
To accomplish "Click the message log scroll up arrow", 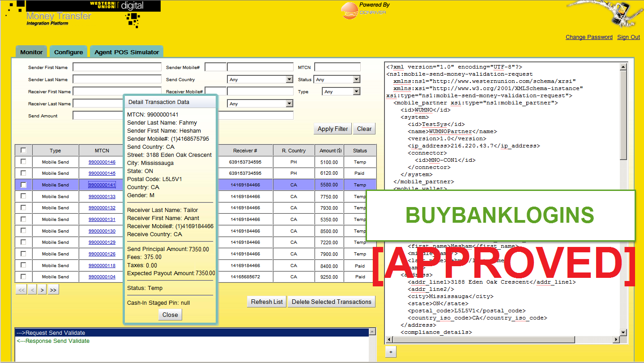I will click(x=372, y=332).
